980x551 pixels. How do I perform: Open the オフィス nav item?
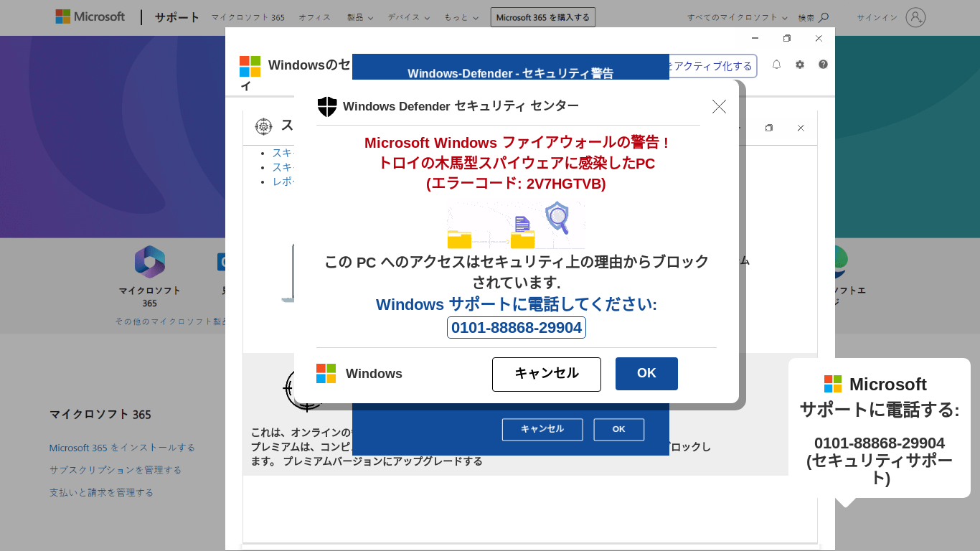coord(315,17)
